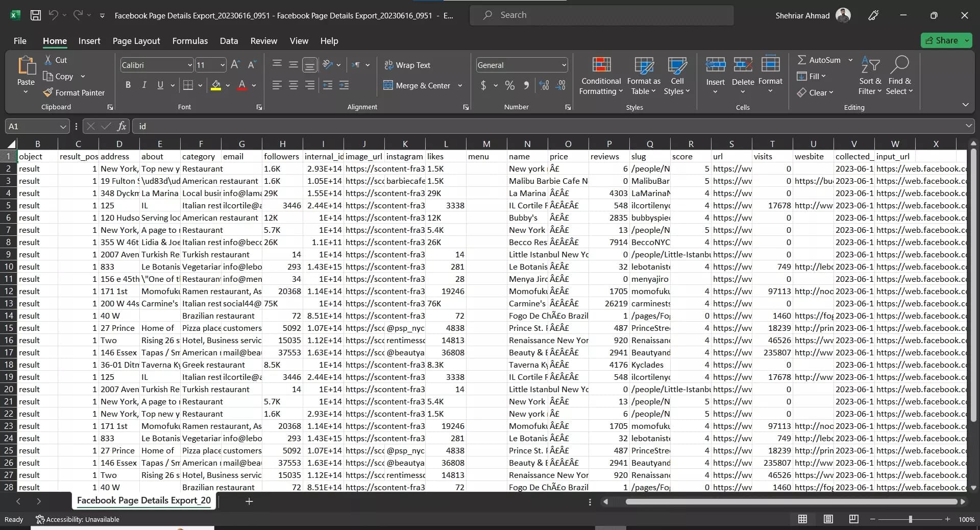Add a new sheet with plus button
This screenshot has height=530, width=980.
click(249, 501)
